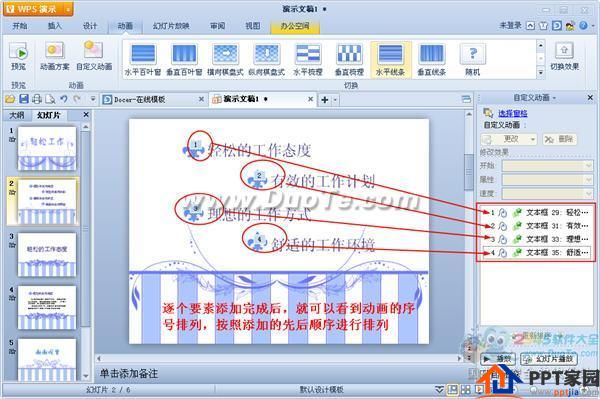Image resolution: width=600 pixels, height=399 pixels.
Task: Select 水平梳理 transition effect
Action: point(308,59)
